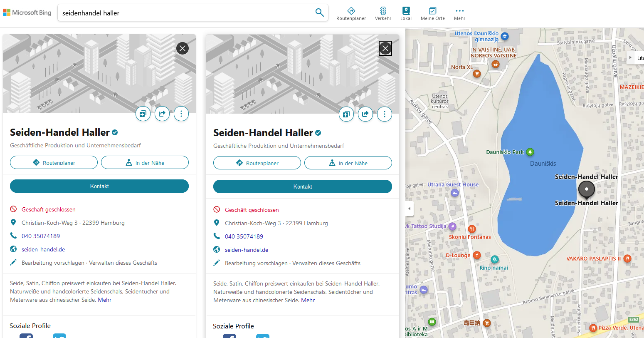
Task: Select the Utenos Dauniškio gimnazija school pin
Action: [505, 36]
